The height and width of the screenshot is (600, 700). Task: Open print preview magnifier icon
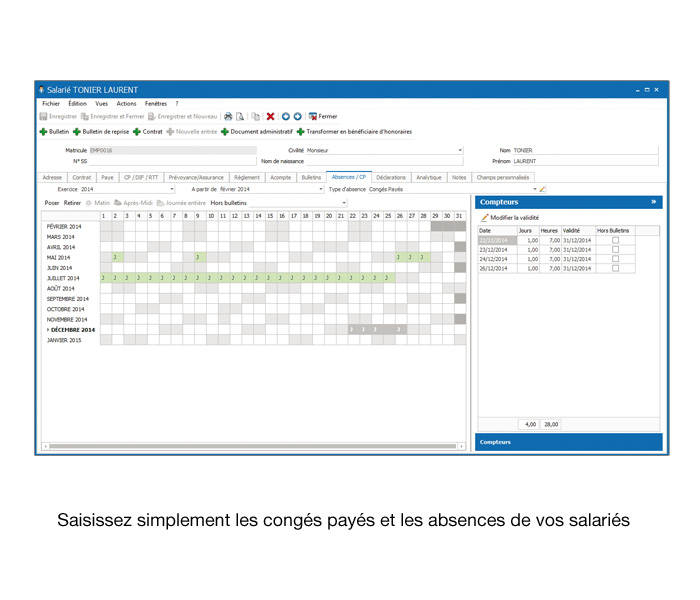tap(240, 117)
